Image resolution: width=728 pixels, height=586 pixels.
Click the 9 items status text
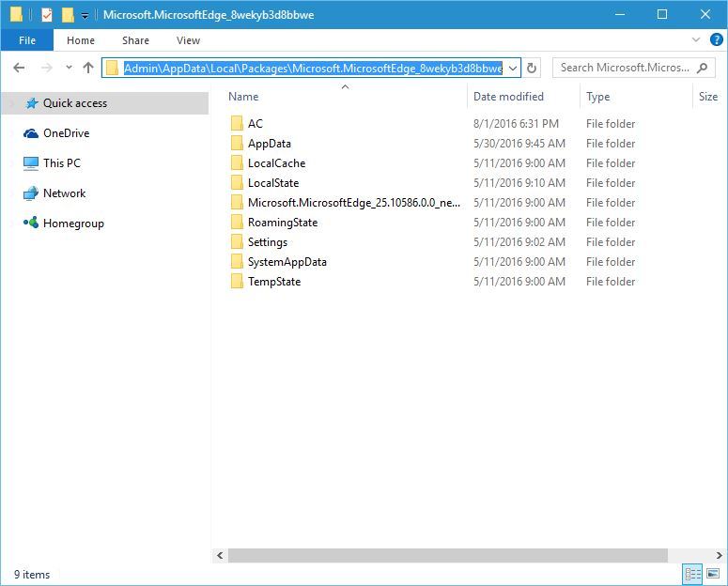point(32,575)
